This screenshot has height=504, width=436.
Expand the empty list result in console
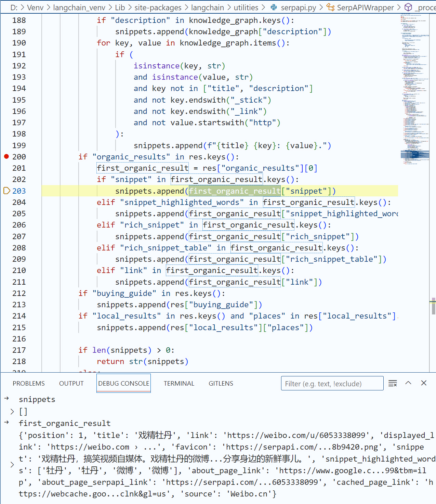pyautogui.click(x=12, y=412)
